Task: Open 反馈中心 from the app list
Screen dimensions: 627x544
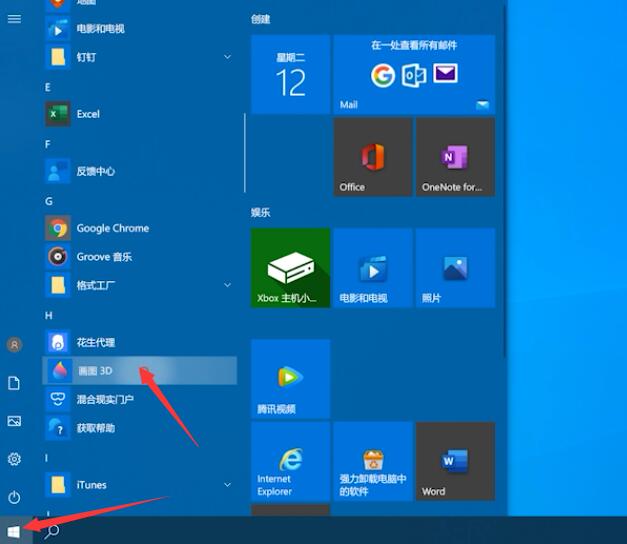Action: 139,171
